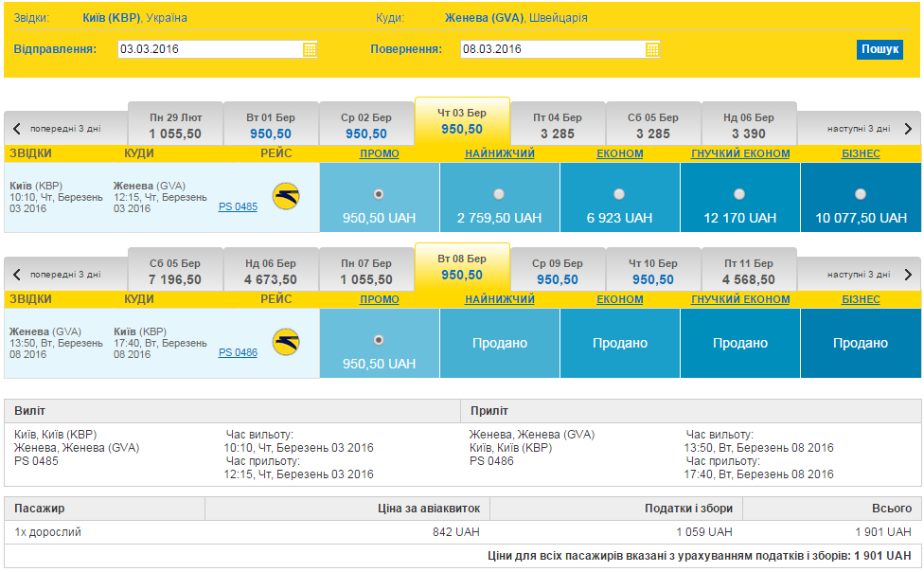Viewport: 924px width, 572px height.
Task: Switch outbound date to Пт 04 Бер tab
Action: 558,125
